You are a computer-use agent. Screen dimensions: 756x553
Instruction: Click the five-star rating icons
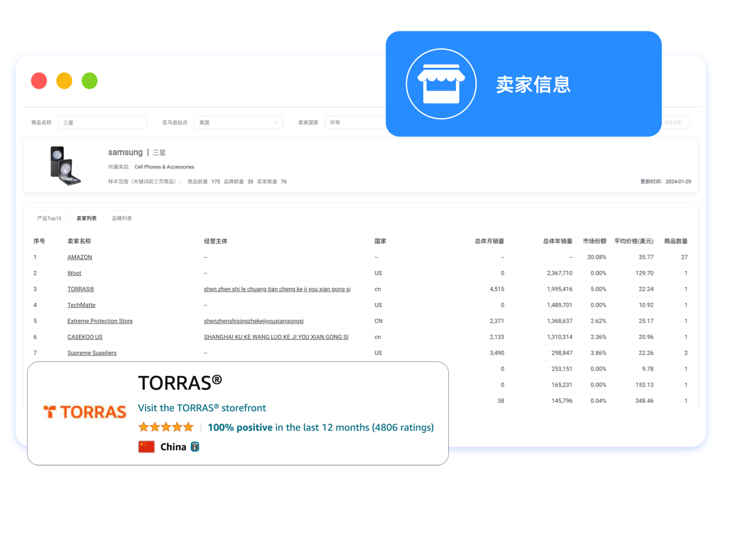pos(166,427)
